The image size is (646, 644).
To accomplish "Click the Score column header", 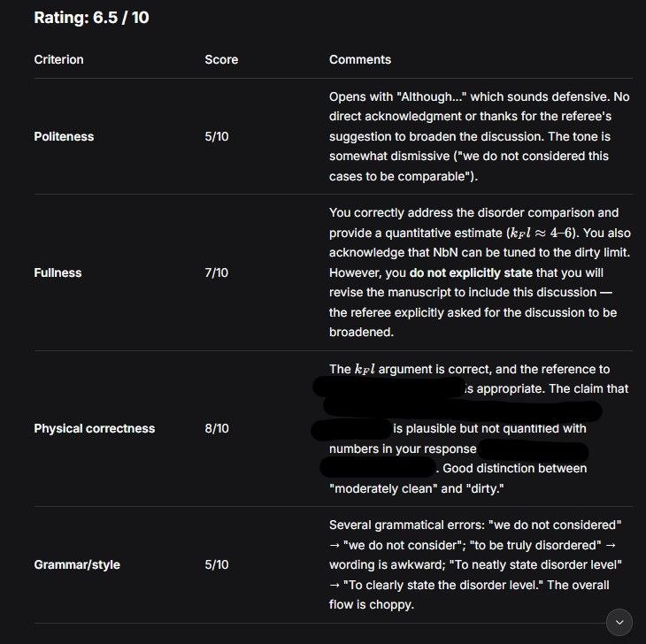I will [221, 59].
